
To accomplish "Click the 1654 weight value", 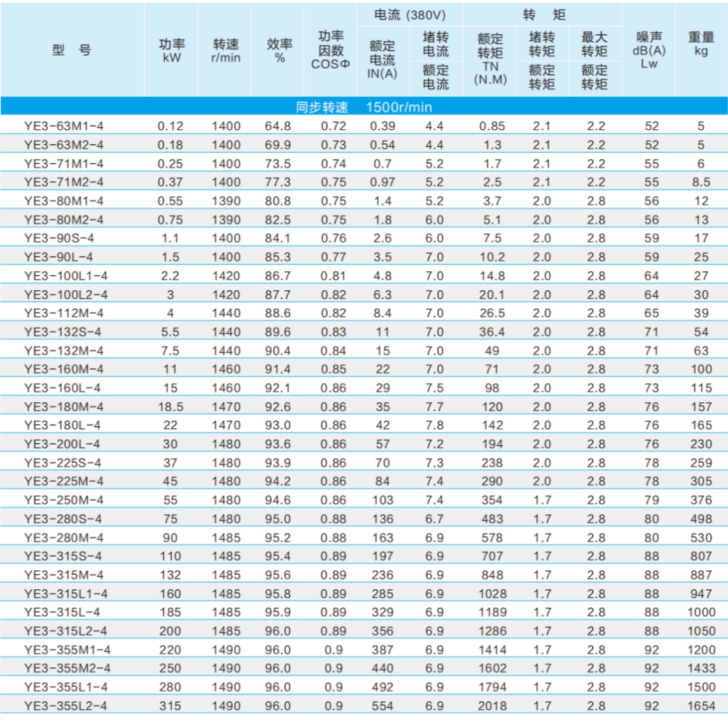I will tap(701, 706).
